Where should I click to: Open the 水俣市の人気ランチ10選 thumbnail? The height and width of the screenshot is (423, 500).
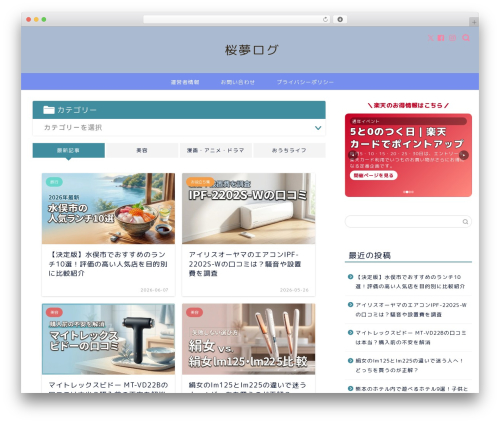108,208
